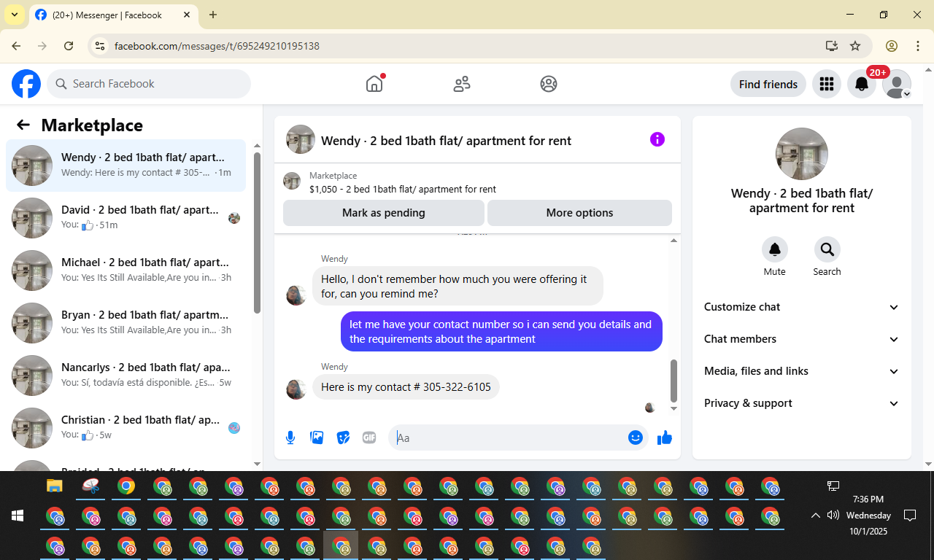Open File Explorer from the taskbar
Viewport: 934px width, 560px height.
55,486
